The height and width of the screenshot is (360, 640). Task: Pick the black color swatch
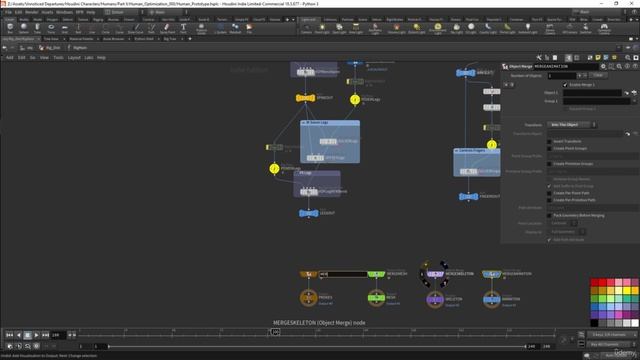[x=594, y=323]
